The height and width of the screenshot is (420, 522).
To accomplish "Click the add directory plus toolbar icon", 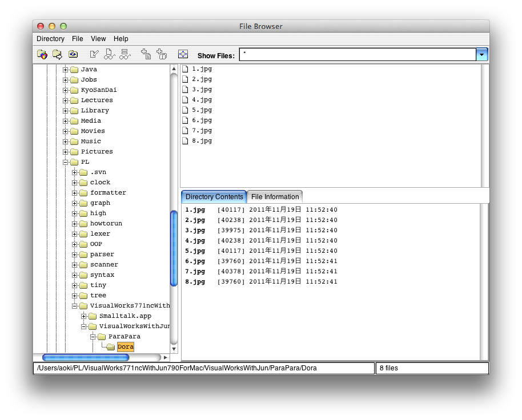I will [x=162, y=55].
